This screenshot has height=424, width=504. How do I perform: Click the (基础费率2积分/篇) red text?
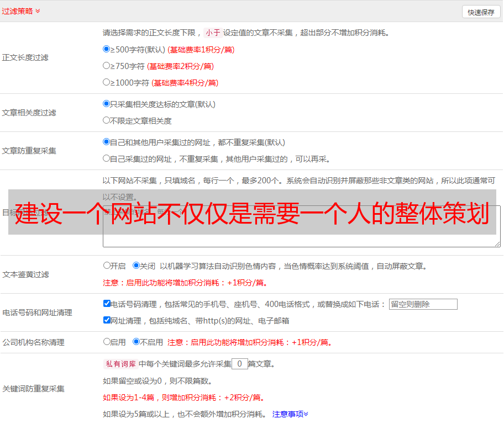click(x=180, y=66)
